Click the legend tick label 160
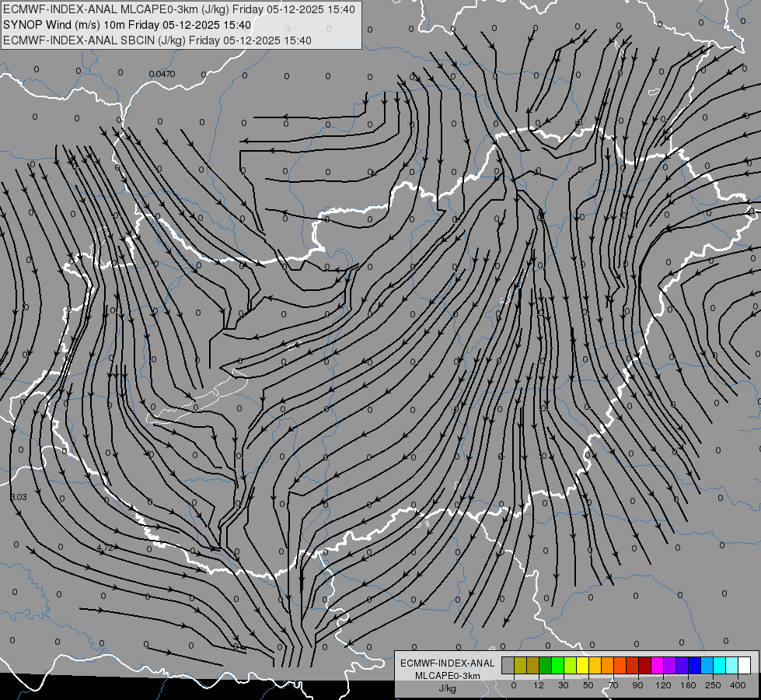The height and width of the screenshot is (700, 761). coord(688,685)
